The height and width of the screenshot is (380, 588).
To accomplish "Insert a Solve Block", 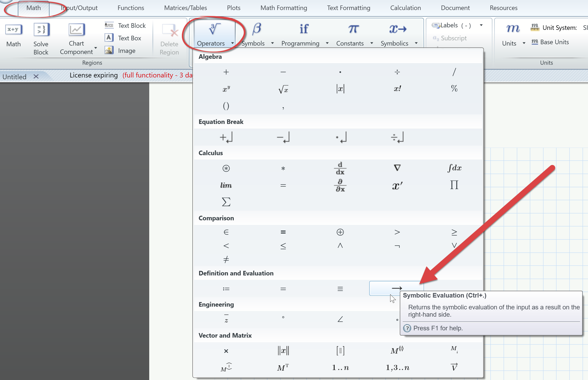I will click(41, 38).
